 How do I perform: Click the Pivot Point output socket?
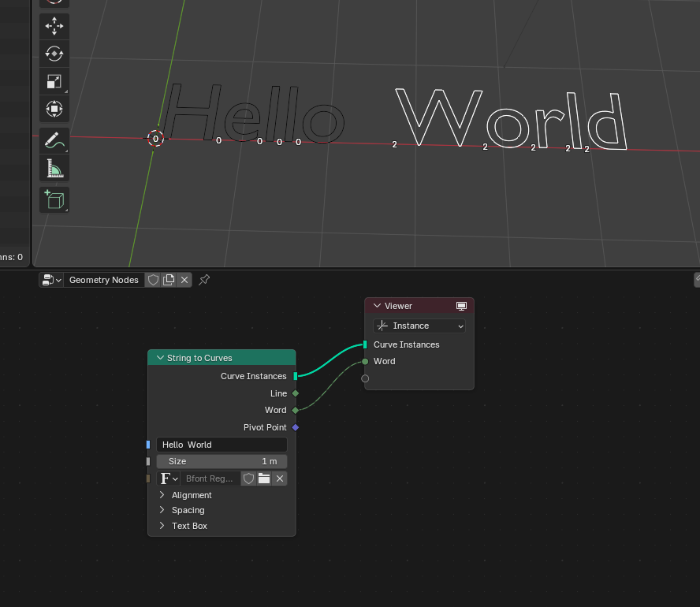pos(295,427)
